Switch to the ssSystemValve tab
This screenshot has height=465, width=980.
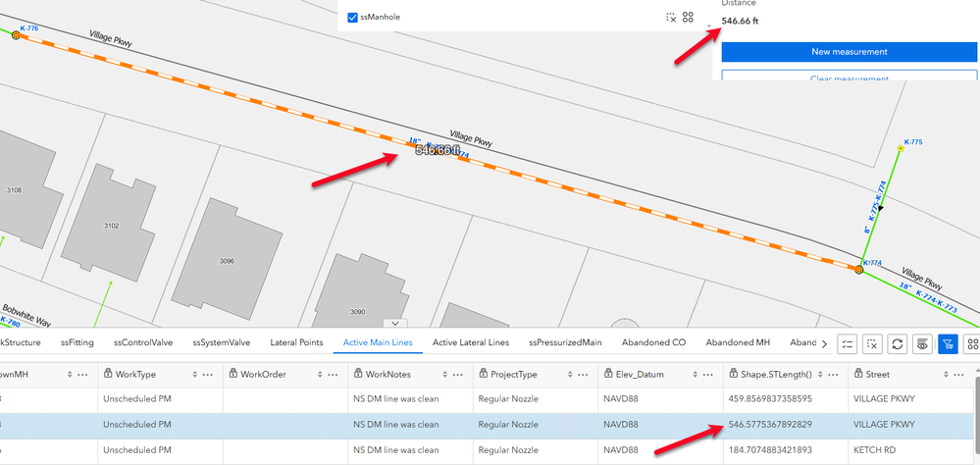point(222,342)
